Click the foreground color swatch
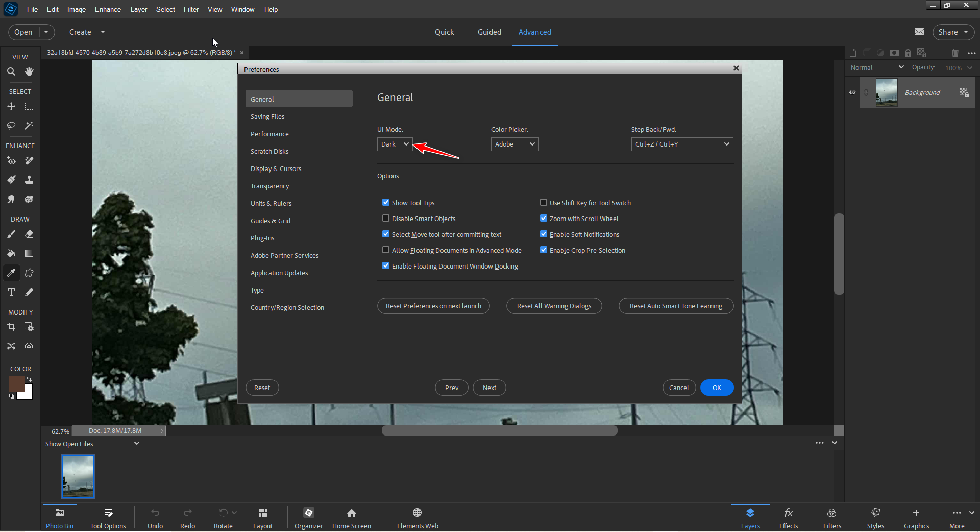The image size is (980, 532). [17, 384]
